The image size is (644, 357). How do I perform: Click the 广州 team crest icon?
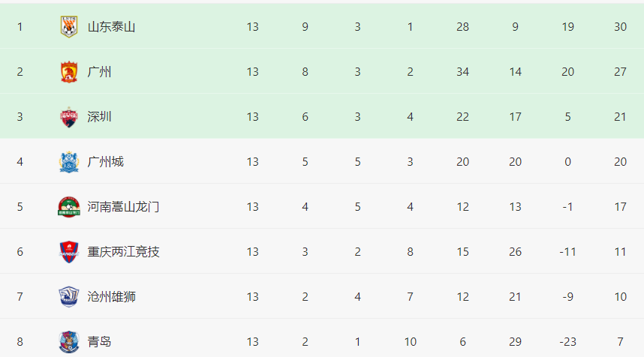tap(69, 72)
